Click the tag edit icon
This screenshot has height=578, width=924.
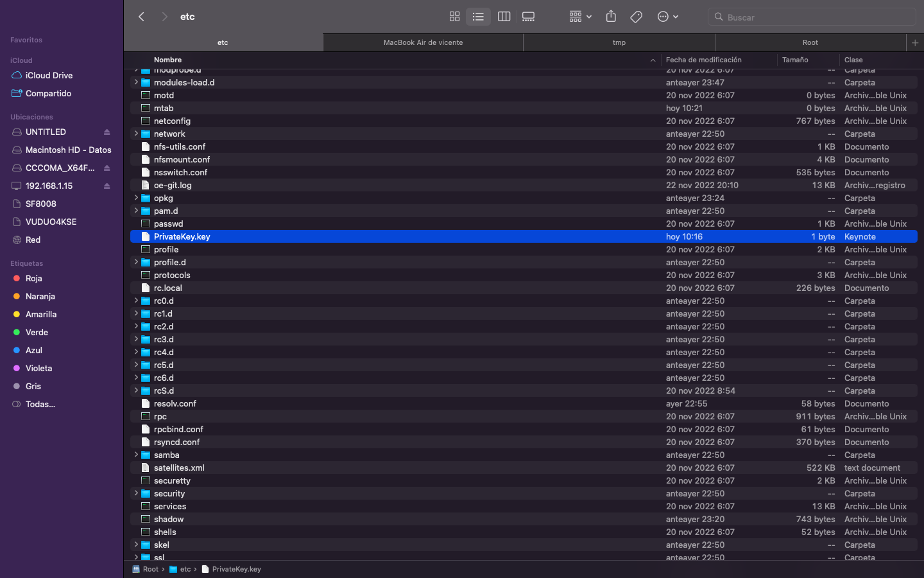(636, 17)
